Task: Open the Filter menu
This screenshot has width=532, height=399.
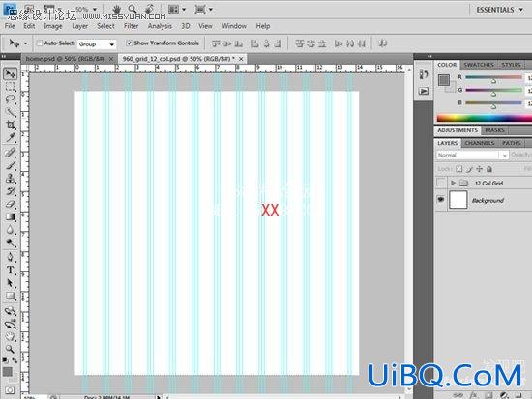Action: point(131,26)
